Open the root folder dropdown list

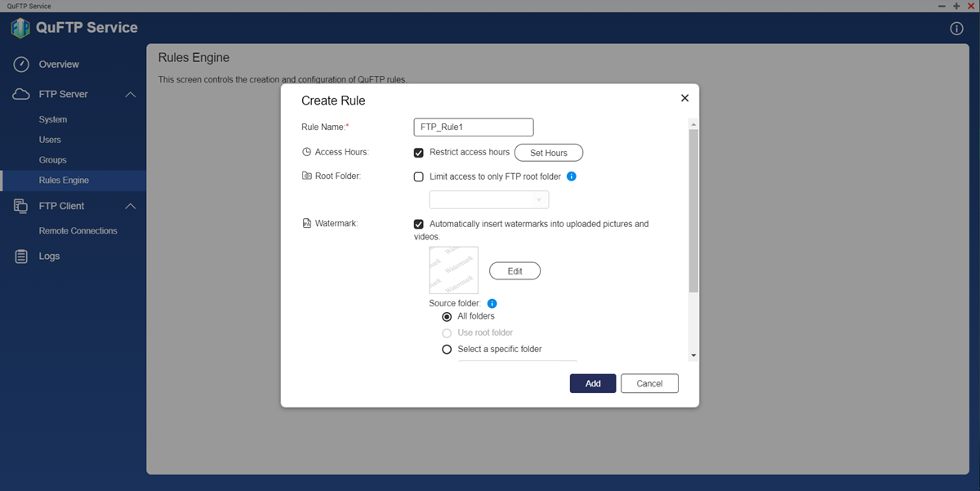point(489,200)
